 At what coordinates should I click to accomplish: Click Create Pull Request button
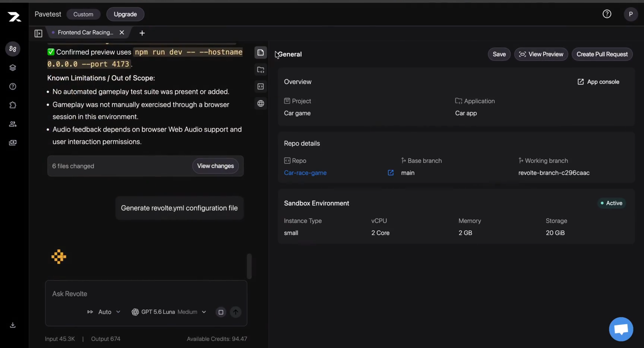[602, 54]
